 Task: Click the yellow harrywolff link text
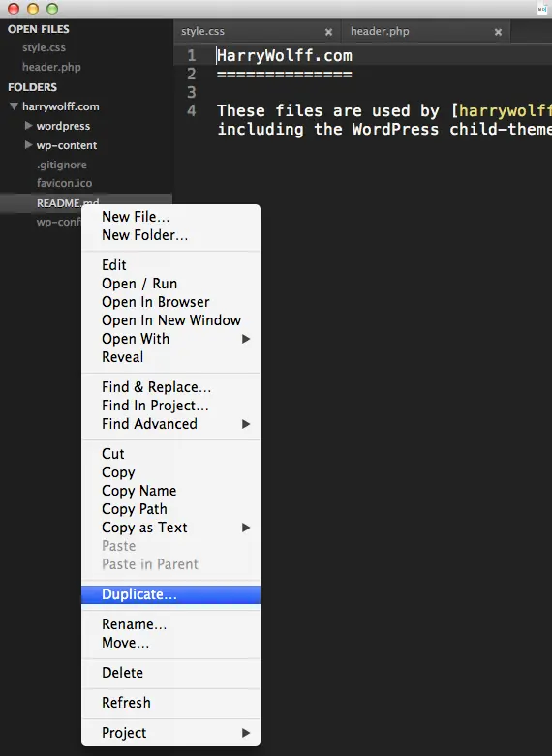506,110
